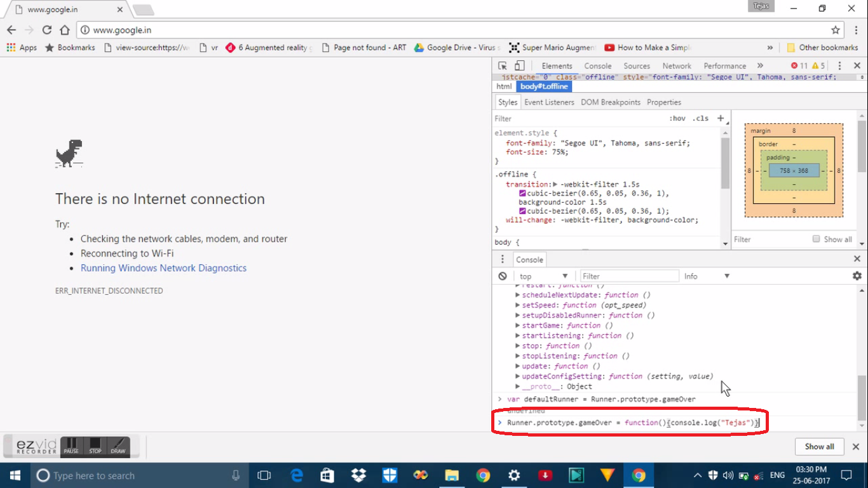Click the address bar URL
The width and height of the screenshot is (868, 488).
click(x=122, y=30)
